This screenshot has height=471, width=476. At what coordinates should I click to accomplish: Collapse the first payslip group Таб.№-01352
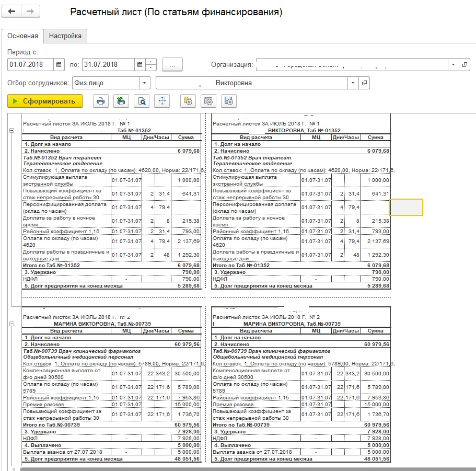click(x=12, y=130)
